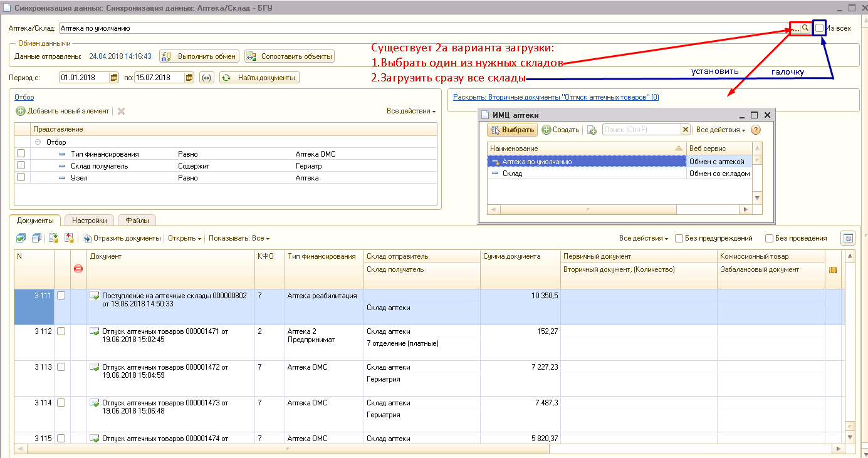Click the uncheck all documents icon

pos(36,238)
